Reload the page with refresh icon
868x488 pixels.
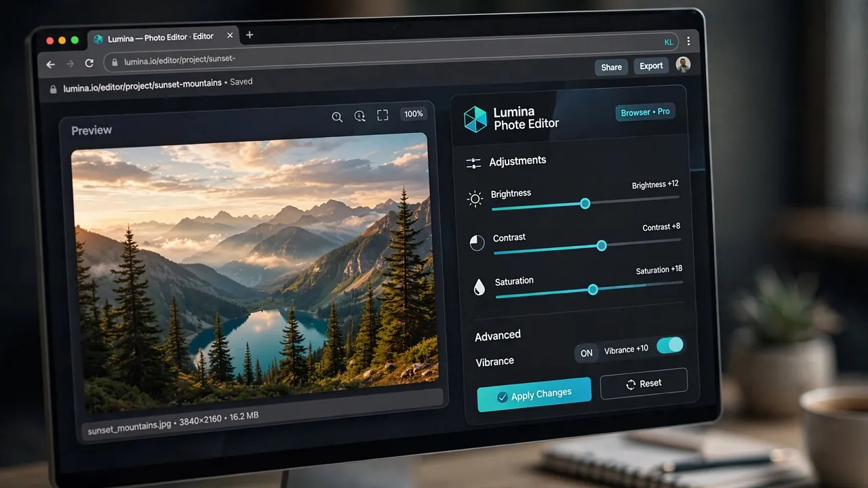[89, 63]
